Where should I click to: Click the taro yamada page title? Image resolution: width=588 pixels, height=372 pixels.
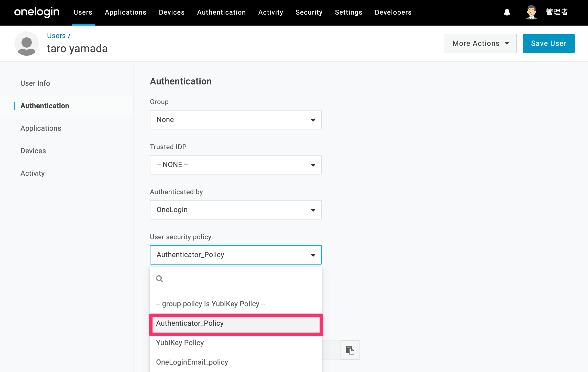point(77,49)
